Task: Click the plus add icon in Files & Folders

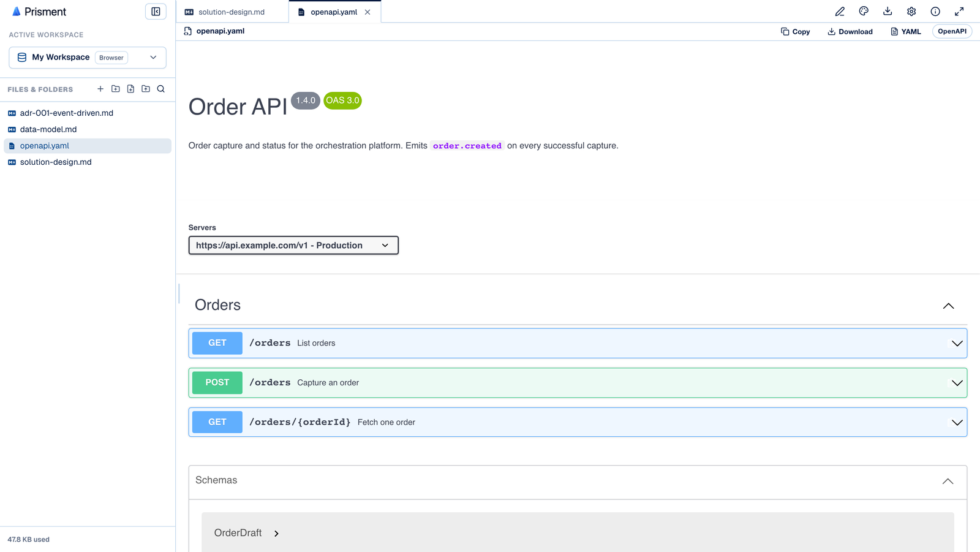Action: 100,89
